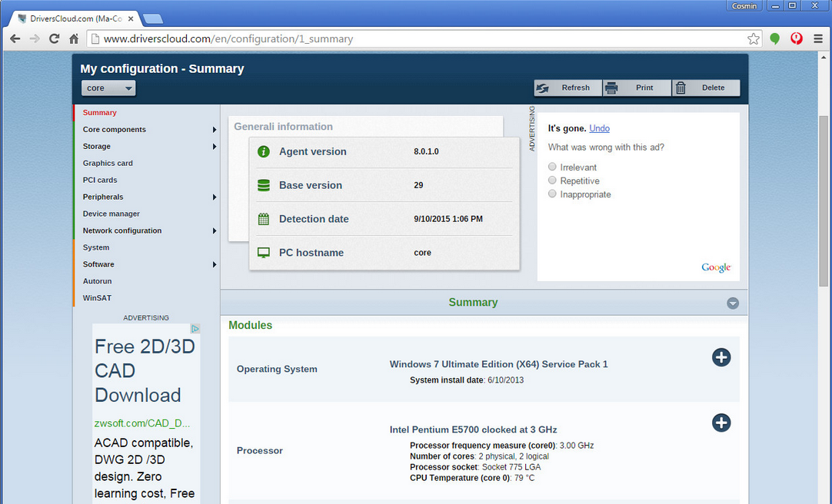Open the PCI cards sidebar item
The height and width of the screenshot is (504, 832).
point(100,181)
